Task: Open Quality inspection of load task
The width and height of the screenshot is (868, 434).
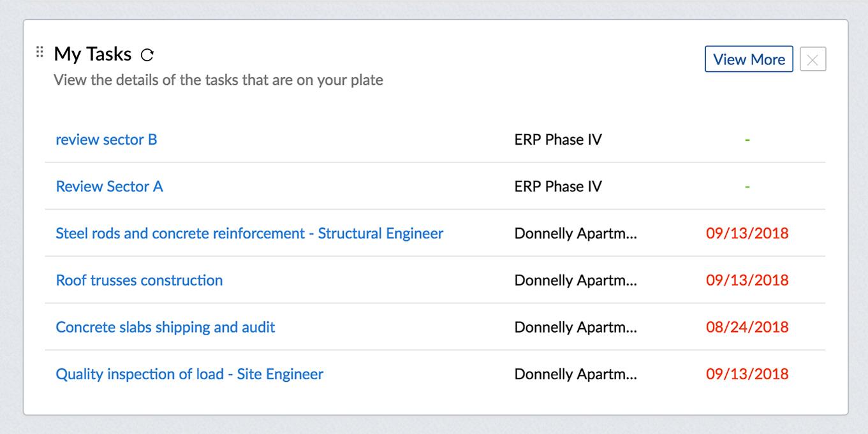Action: 189,374
